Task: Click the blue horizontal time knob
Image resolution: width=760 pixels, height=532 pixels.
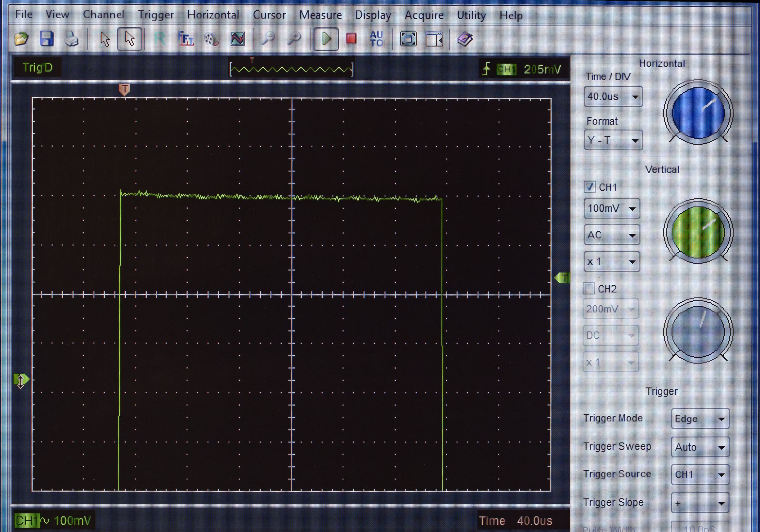Action: pos(698,112)
